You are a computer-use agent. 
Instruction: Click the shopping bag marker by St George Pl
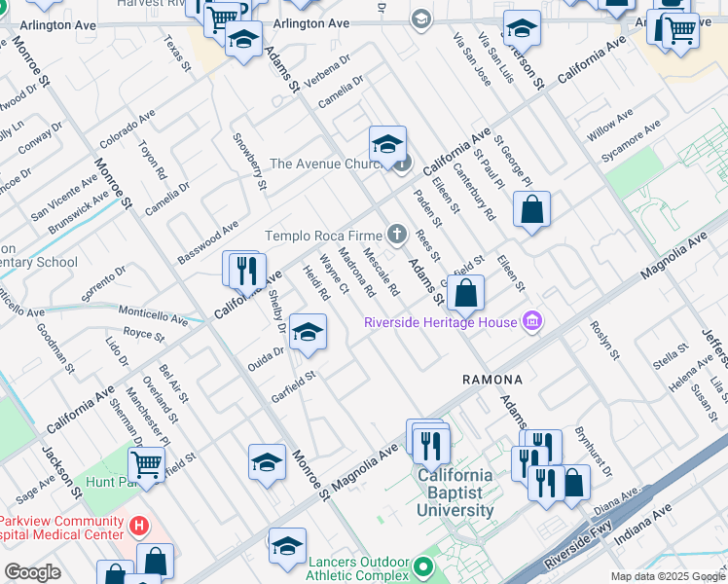(x=531, y=212)
